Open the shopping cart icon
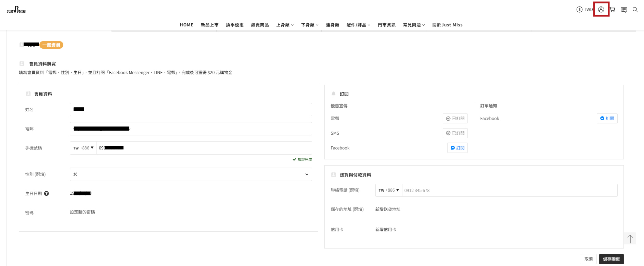Image resolution: width=644 pixels, height=266 pixels. pyautogui.click(x=613, y=10)
